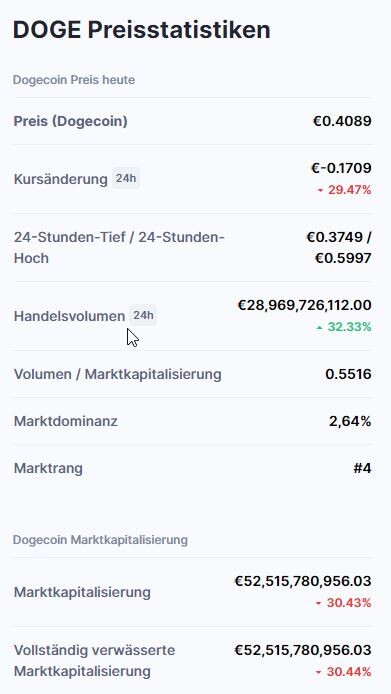Click the trading volume €28,969,726,112.00
This screenshot has height=694, width=391.
point(305,305)
